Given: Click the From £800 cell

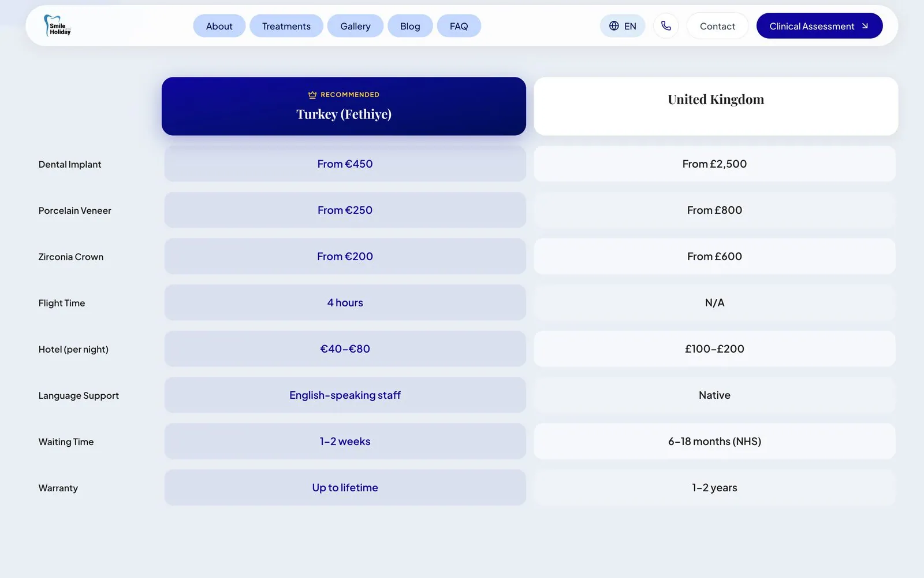Looking at the screenshot, I should [x=715, y=210].
